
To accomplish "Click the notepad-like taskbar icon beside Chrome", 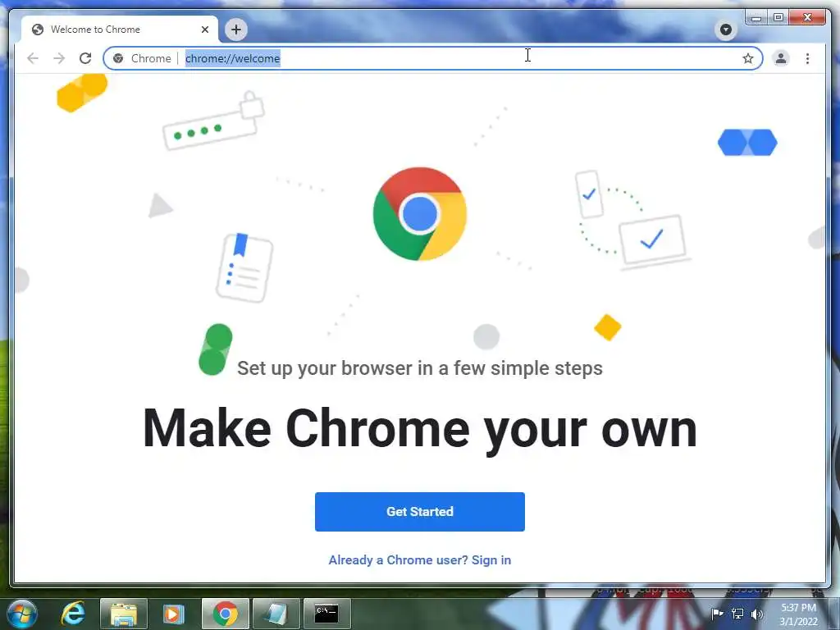I will tap(276, 614).
